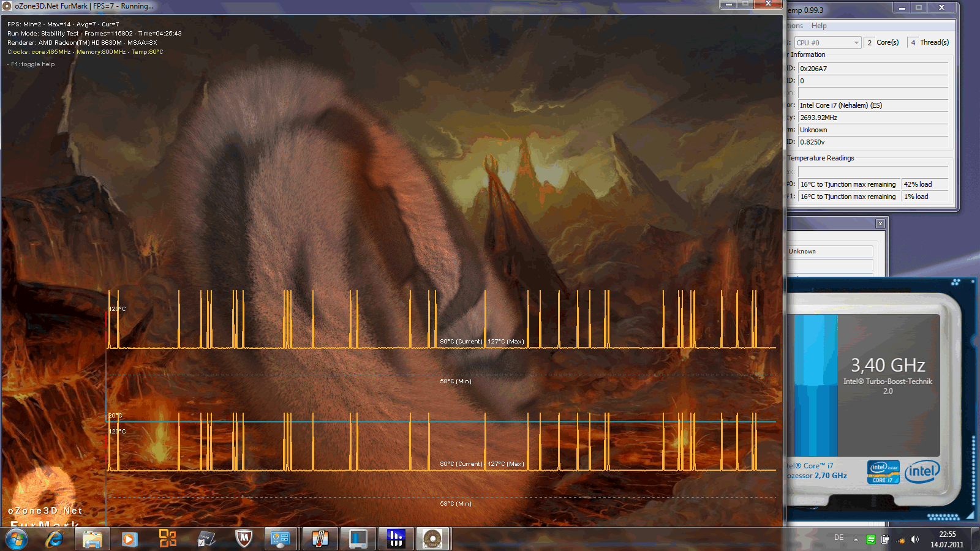
Task: Open Windows Explorer folder icon in taskbar
Action: 92,539
